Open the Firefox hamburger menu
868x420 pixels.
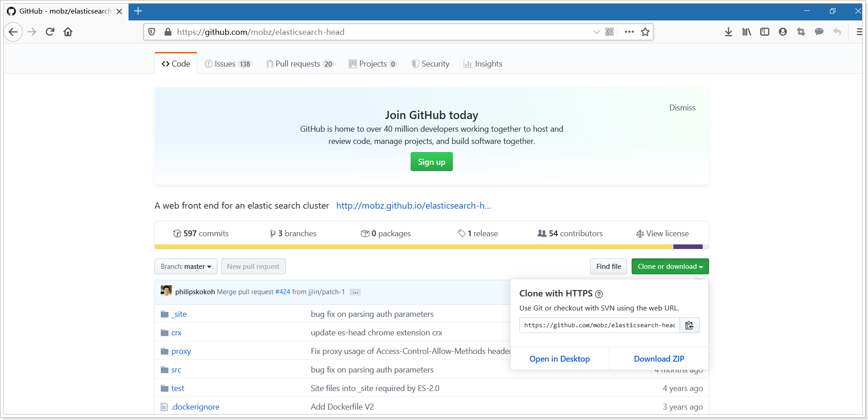[859, 32]
